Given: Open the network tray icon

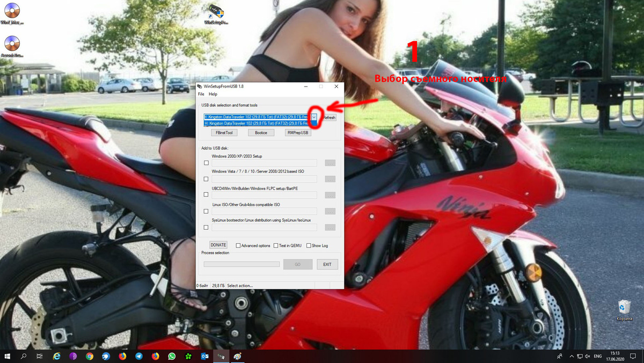Looking at the screenshot, I should (x=579, y=356).
